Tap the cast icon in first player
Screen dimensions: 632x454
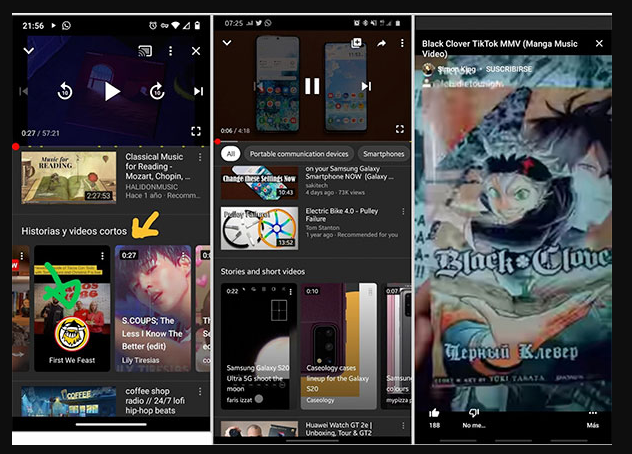(146, 50)
